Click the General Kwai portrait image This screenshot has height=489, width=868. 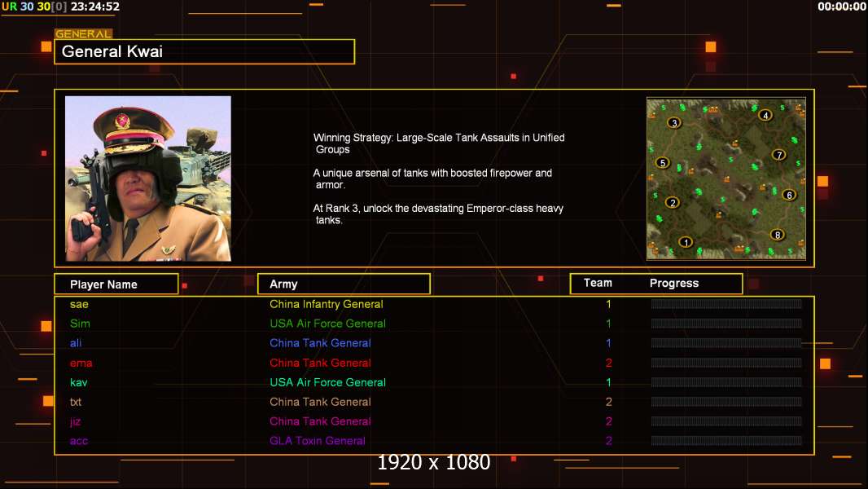[x=148, y=178]
